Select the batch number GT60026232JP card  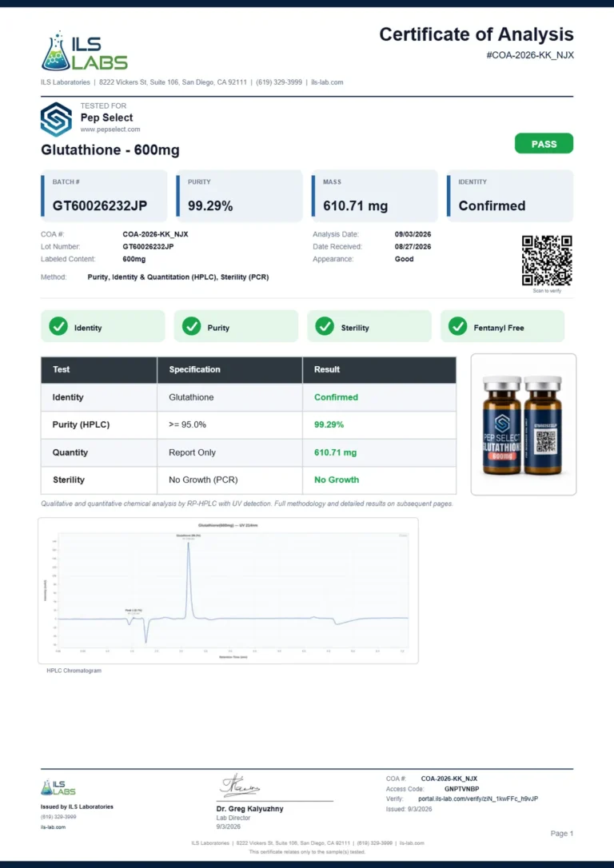point(104,196)
